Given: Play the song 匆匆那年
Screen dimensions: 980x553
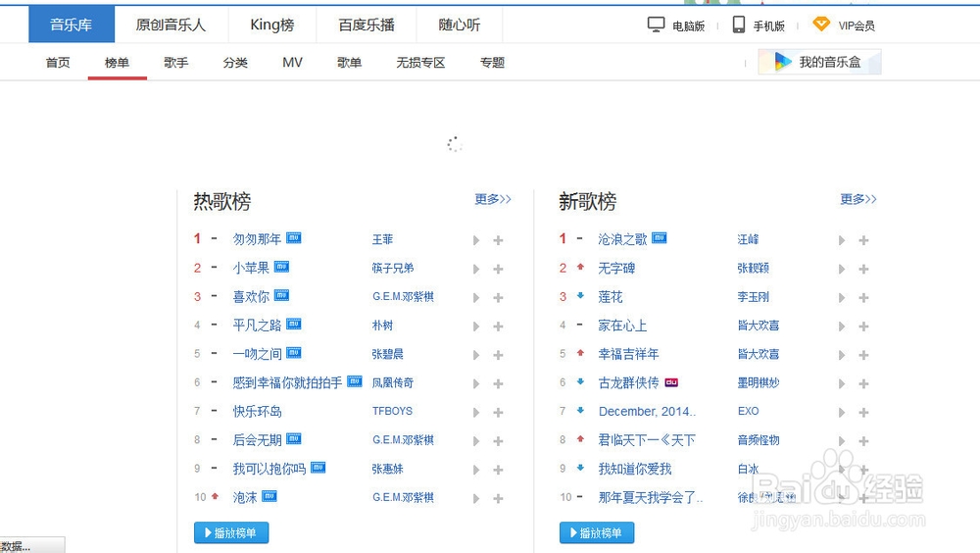Looking at the screenshot, I should 476,240.
